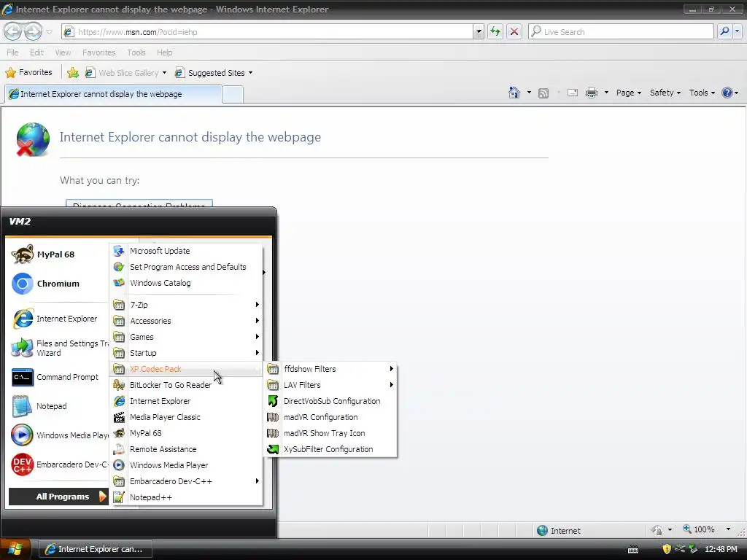Open DirectVobSub Configuration
The height and width of the screenshot is (560, 747).
pos(330,401)
